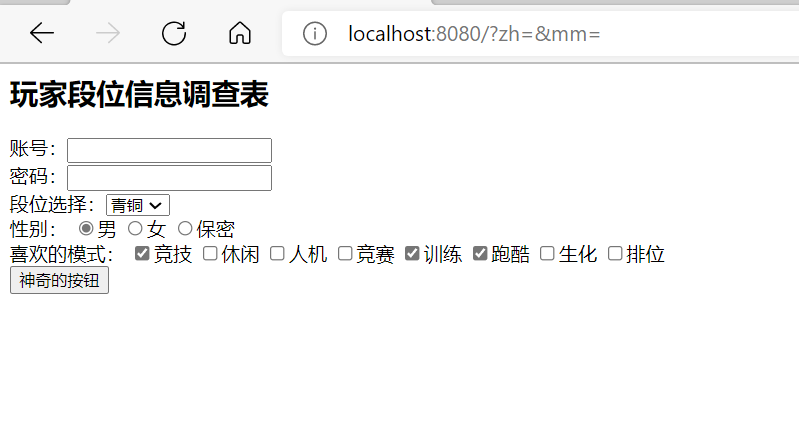Open the 段位选择 dropdown showing 青铜
Viewport: 799px width, 423px height.
pyautogui.click(x=138, y=205)
